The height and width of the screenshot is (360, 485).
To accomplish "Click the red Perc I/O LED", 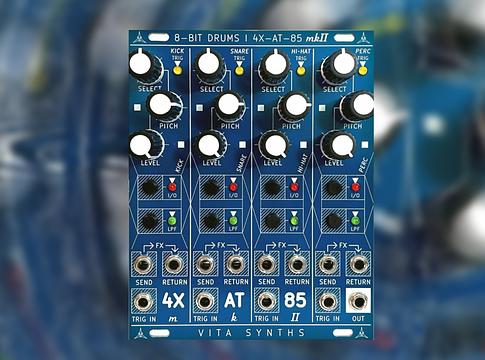I will (356, 187).
